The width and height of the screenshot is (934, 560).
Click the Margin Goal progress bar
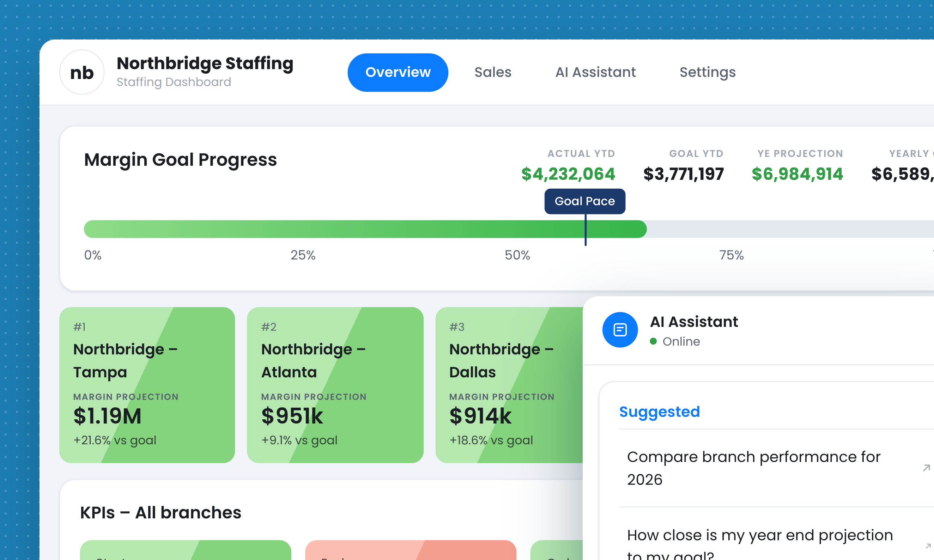[509, 229]
